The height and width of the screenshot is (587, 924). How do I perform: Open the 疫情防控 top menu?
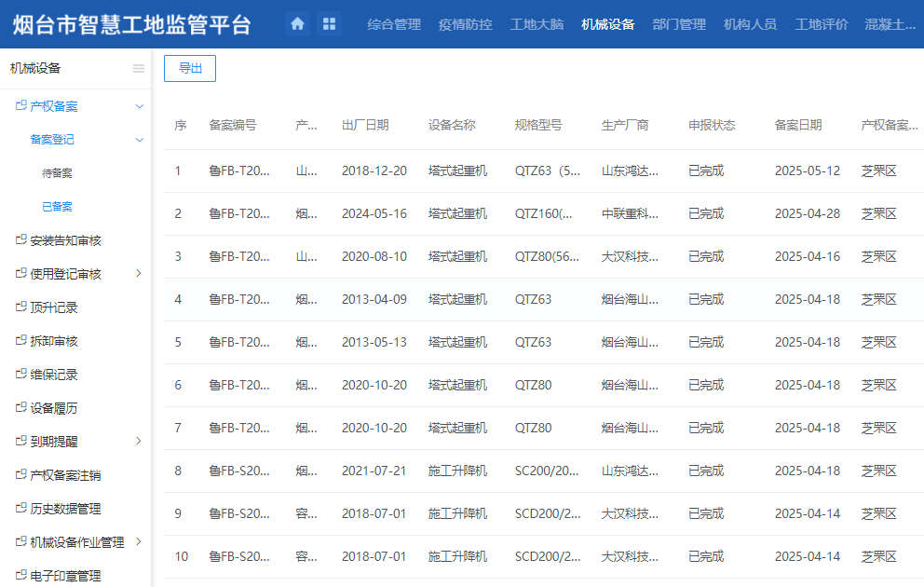[x=465, y=25]
